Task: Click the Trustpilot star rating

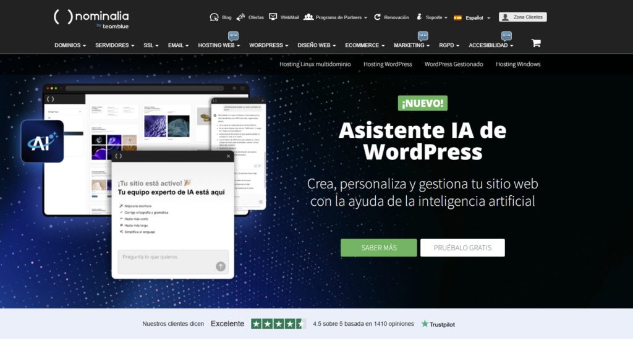Action: pyautogui.click(x=278, y=324)
